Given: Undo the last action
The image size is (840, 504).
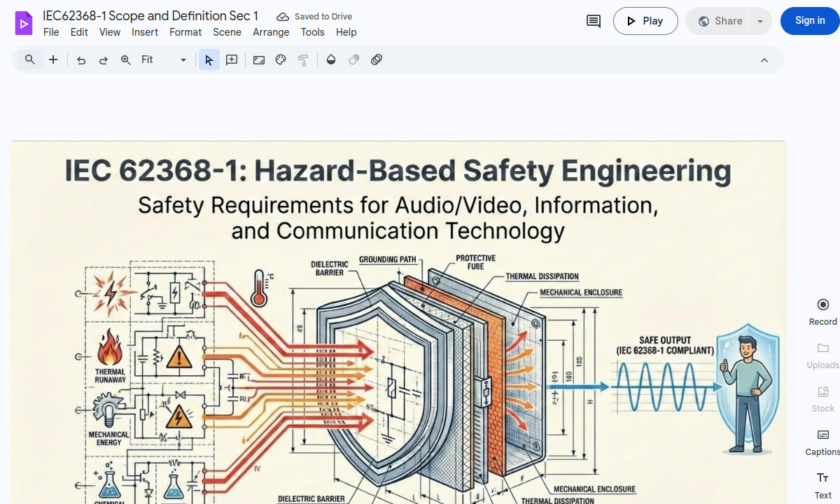Looking at the screenshot, I should point(81,60).
